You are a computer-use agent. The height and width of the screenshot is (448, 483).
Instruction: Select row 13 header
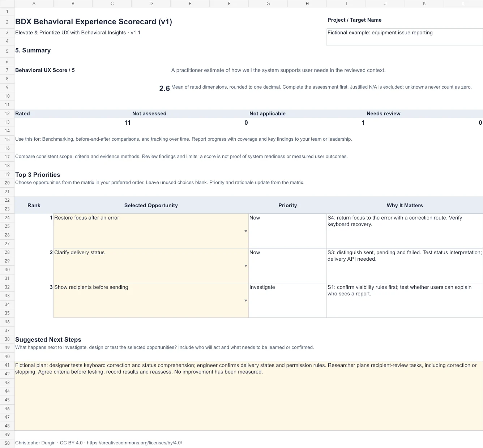[7, 122]
